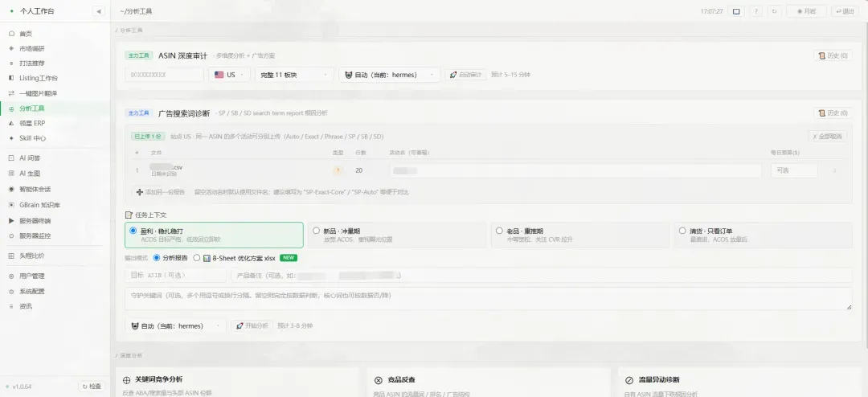
Task: Open the 竞品反查 card
Action: pyautogui.click(x=489, y=383)
